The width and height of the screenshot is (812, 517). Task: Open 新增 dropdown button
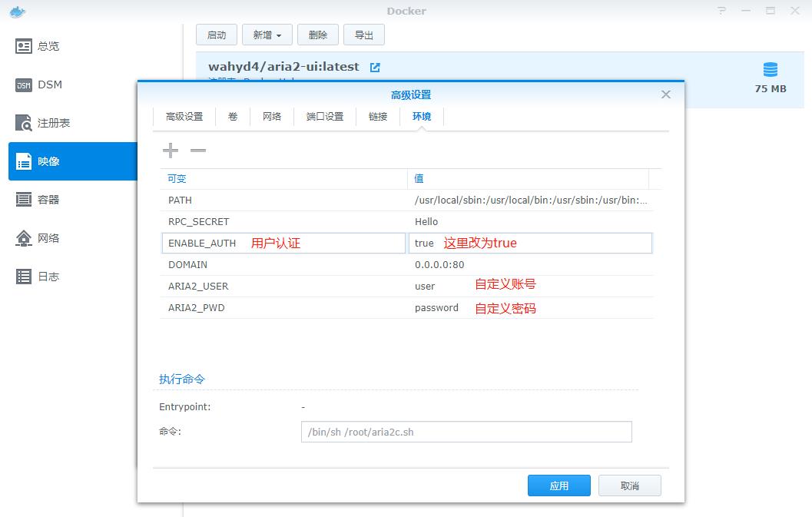pos(267,35)
